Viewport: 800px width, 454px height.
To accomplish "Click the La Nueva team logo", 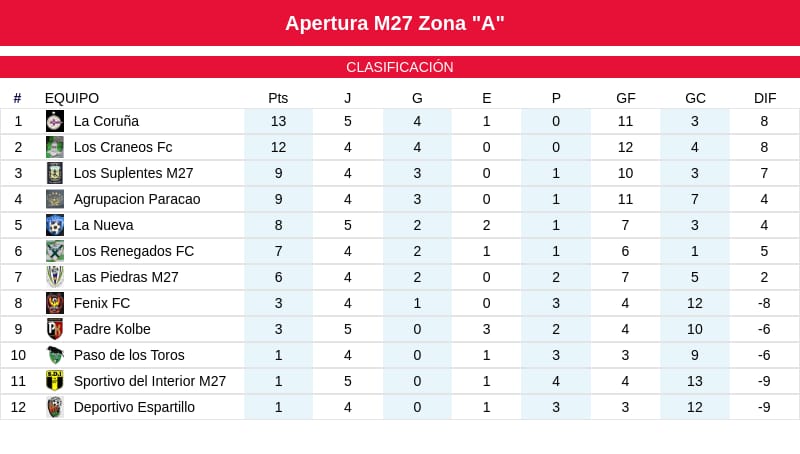I will (55, 225).
